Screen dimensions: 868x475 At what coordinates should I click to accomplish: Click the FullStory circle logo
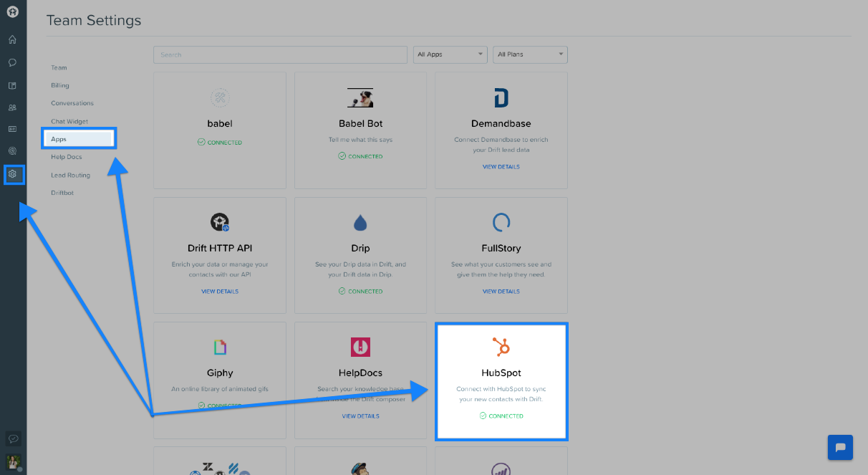501,222
